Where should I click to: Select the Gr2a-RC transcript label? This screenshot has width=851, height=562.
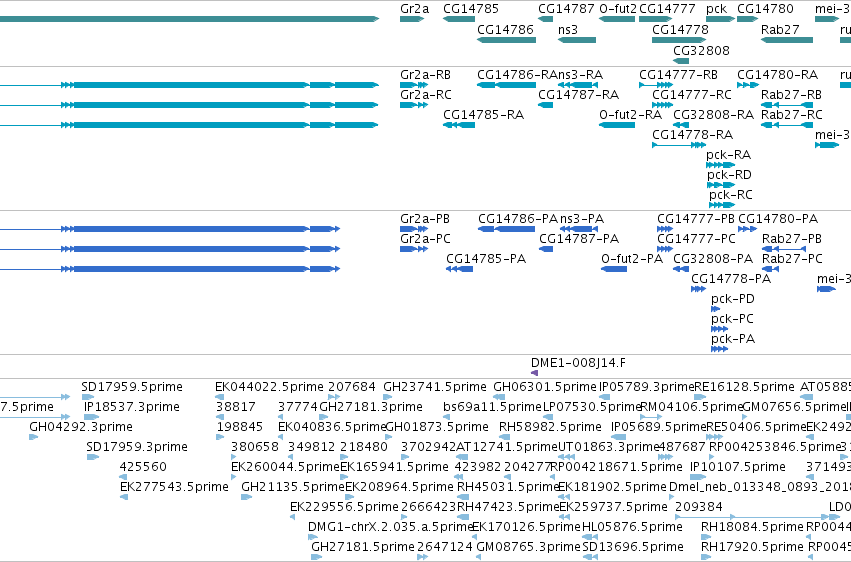(x=426, y=95)
